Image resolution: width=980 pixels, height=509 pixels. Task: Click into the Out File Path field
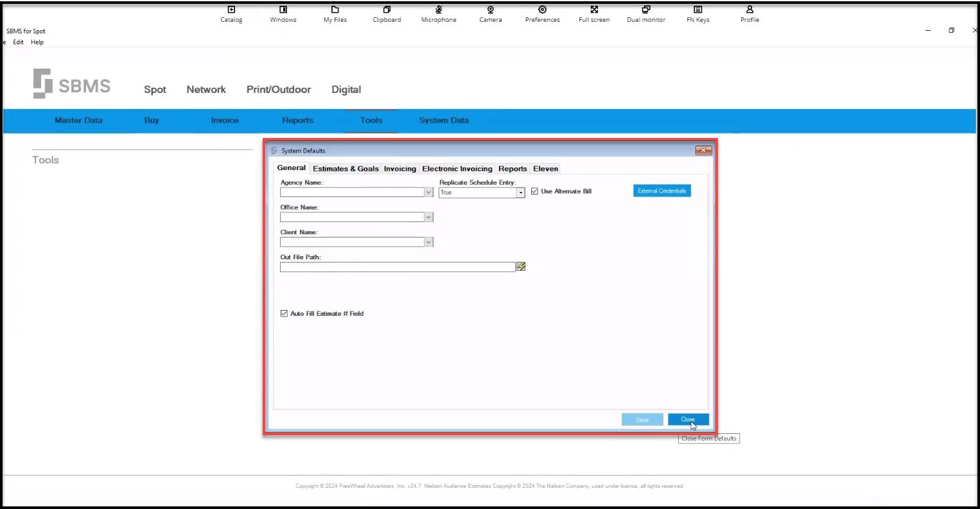(398, 267)
